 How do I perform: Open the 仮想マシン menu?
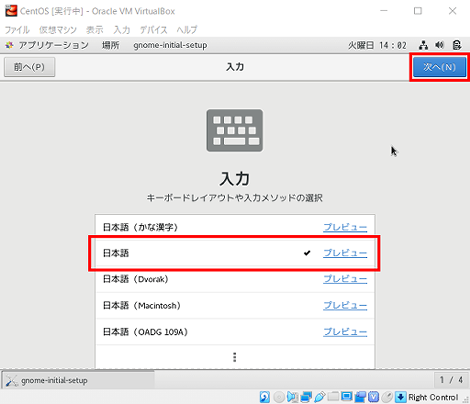coord(58,30)
